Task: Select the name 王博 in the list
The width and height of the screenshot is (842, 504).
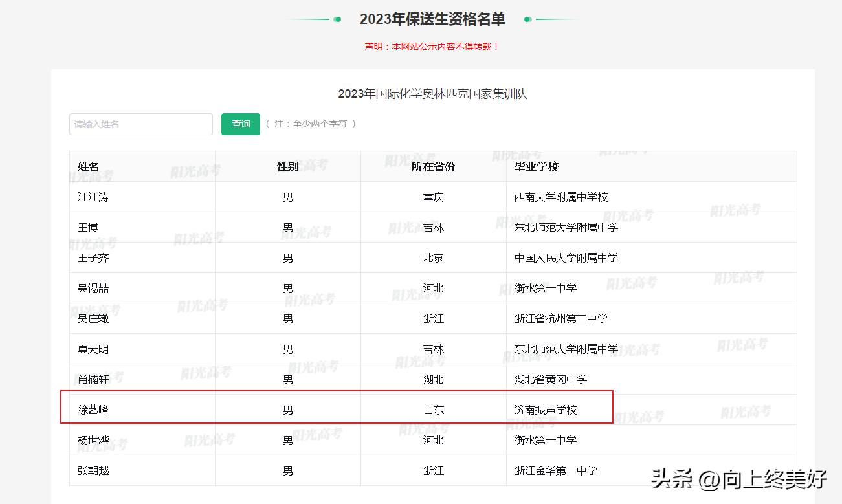Action: (x=88, y=228)
